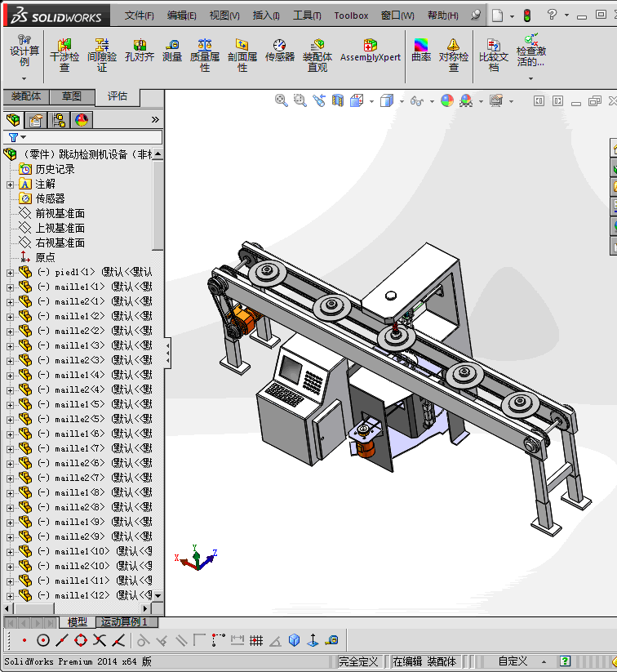
Task: Toggle the angle snap icon in bottom toolbar
Action: tap(275, 641)
